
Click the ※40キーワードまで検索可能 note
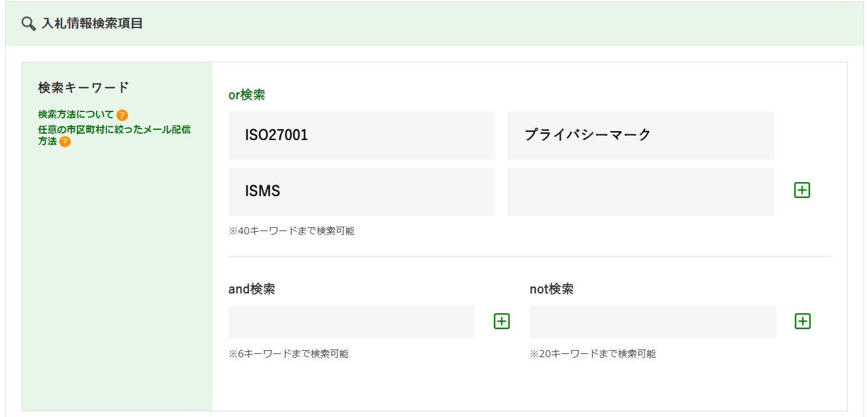click(x=291, y=231)
